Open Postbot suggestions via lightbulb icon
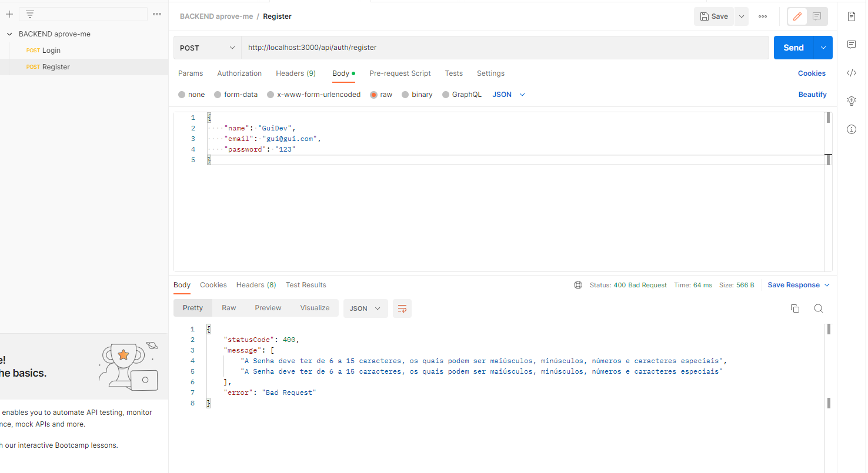The image size is (868, 473). (x=852, y=100)
